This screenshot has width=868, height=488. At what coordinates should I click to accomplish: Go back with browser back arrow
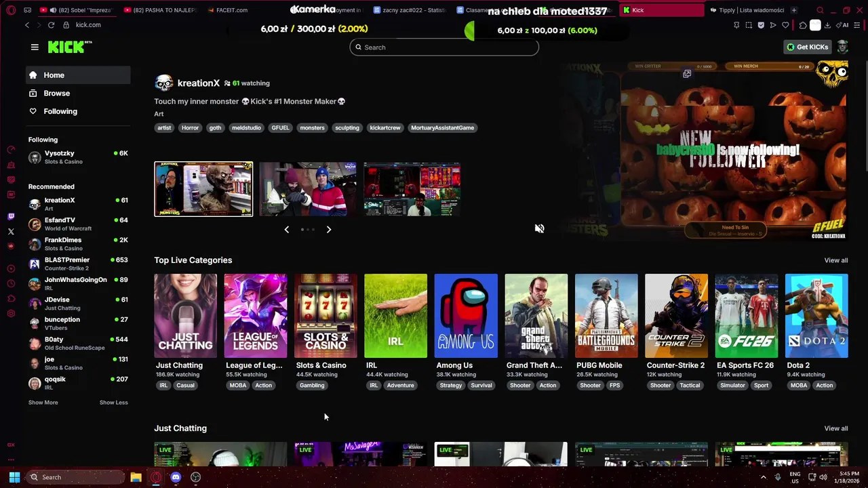pos(27,25)
